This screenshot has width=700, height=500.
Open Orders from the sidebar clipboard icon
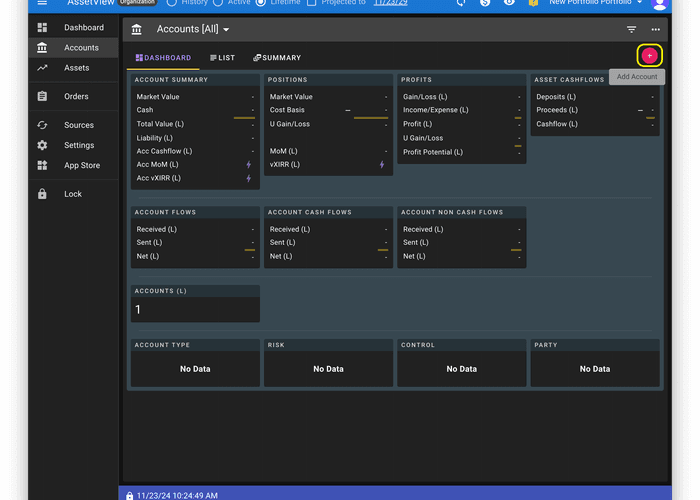[x=42, y=97]
